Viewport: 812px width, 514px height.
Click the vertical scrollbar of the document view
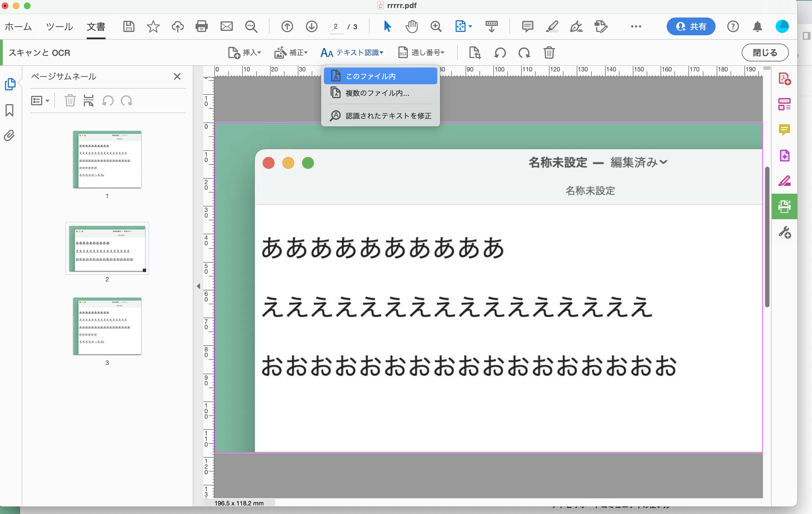point(767,236)
